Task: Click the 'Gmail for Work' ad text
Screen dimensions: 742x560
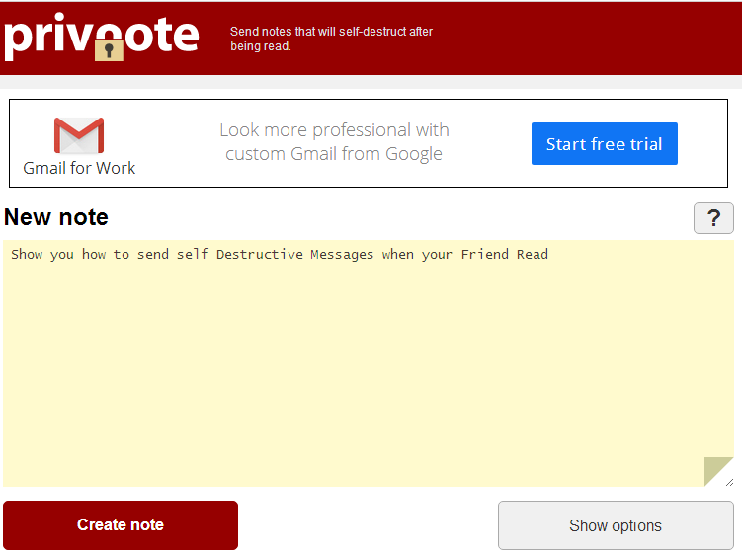Action: point(79,168)
